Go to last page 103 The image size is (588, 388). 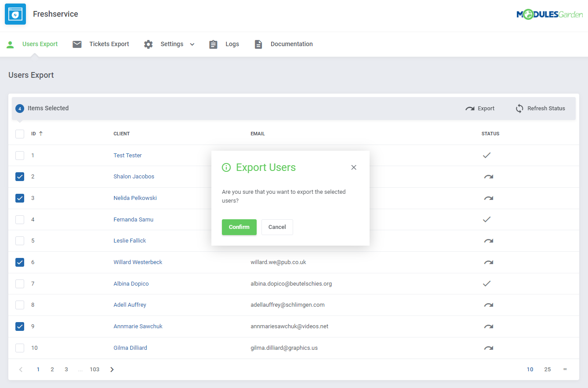point(94,370)
